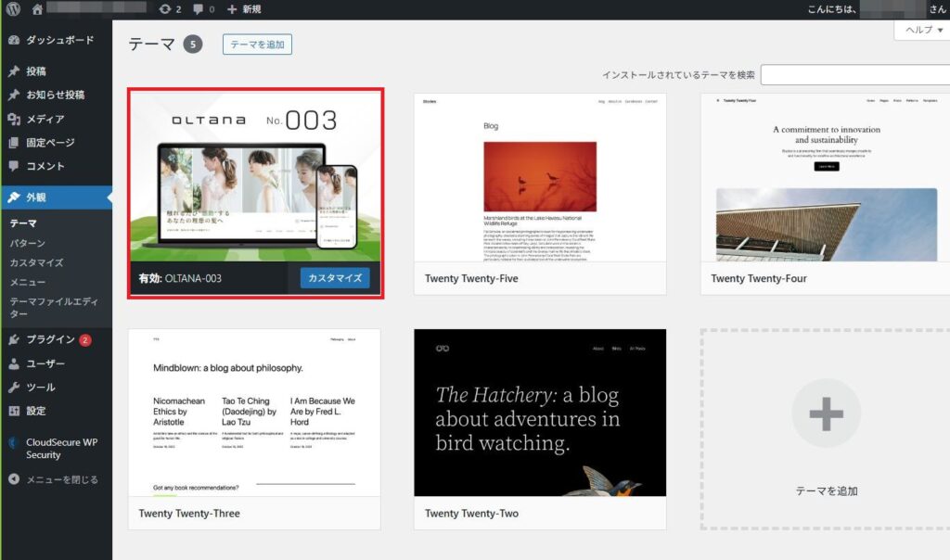Open ユーザー in sidebar
The image size is (950, 560).
tap(57, 363)
